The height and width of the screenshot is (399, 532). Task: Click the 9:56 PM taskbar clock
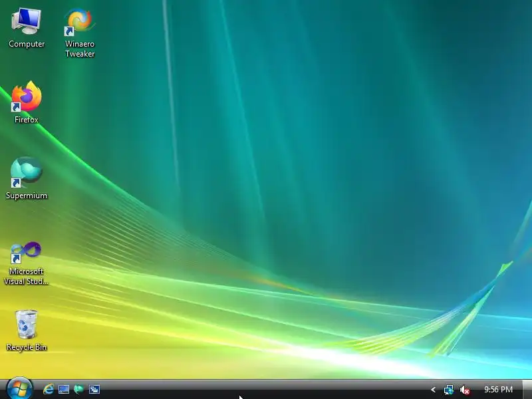(x=498, y=389)
